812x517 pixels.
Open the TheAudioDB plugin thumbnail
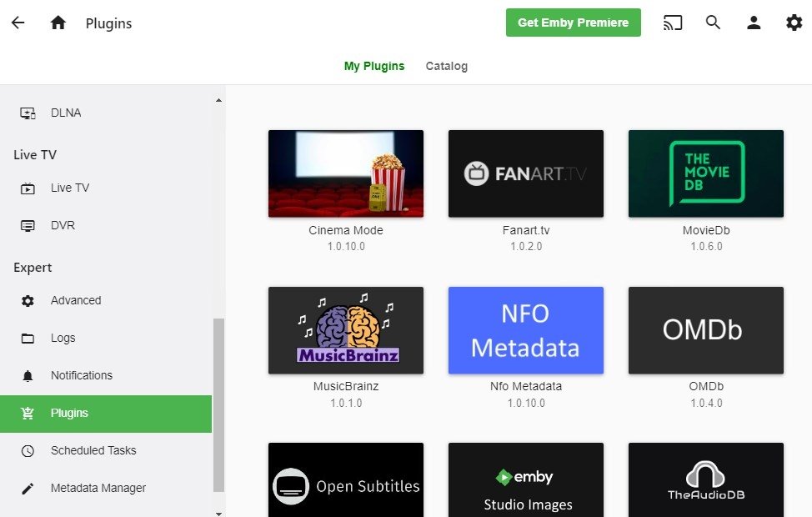click(706, 479)
